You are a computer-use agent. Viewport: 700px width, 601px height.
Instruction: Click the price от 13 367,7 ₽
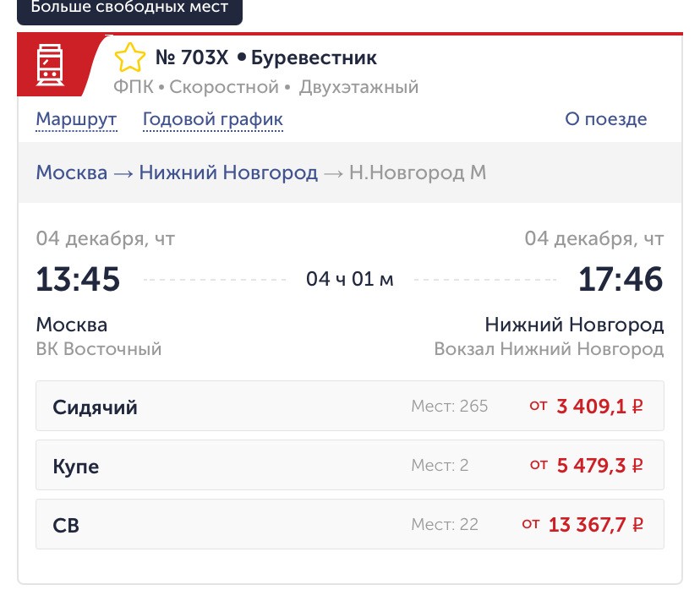click(x=582, y=525)
